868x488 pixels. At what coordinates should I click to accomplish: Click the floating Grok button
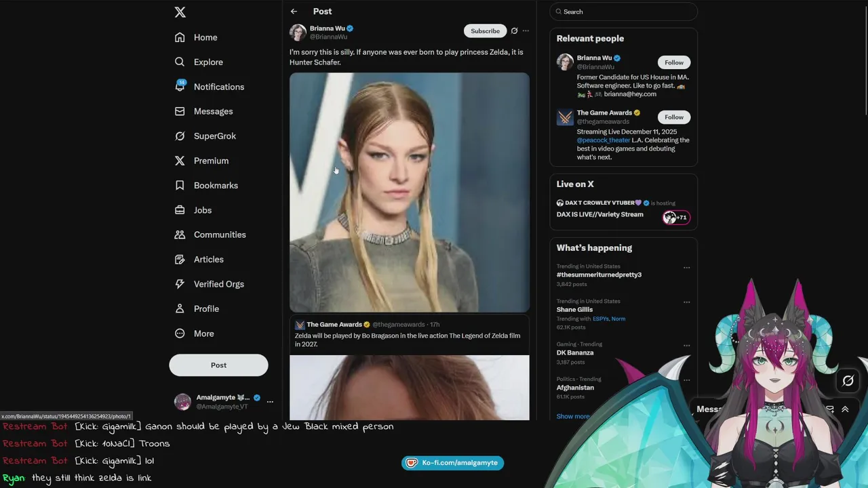pos(848,381)
